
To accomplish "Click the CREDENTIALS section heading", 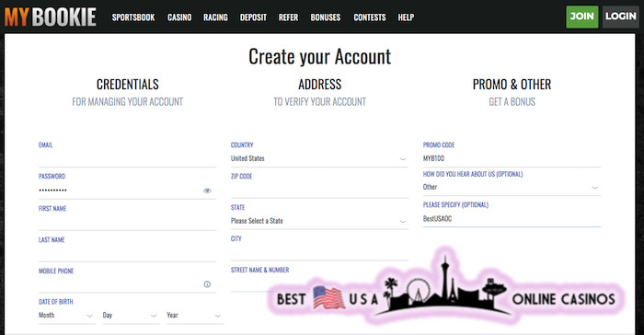I will pyautogui.click(x=128, y=85).
